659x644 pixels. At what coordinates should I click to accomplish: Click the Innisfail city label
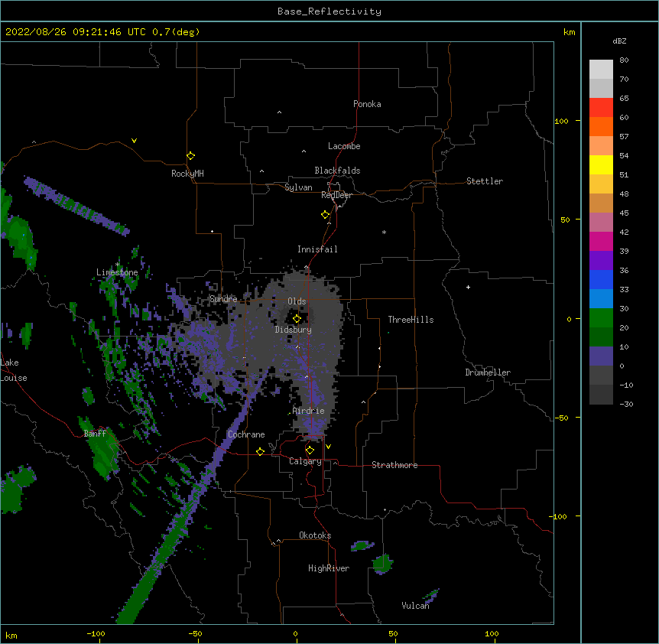pos(317,249)
